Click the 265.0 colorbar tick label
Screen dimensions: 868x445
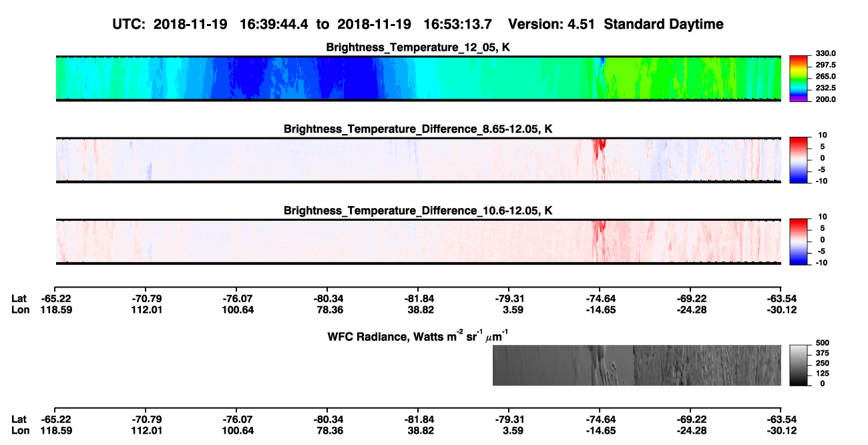(826, 77)
